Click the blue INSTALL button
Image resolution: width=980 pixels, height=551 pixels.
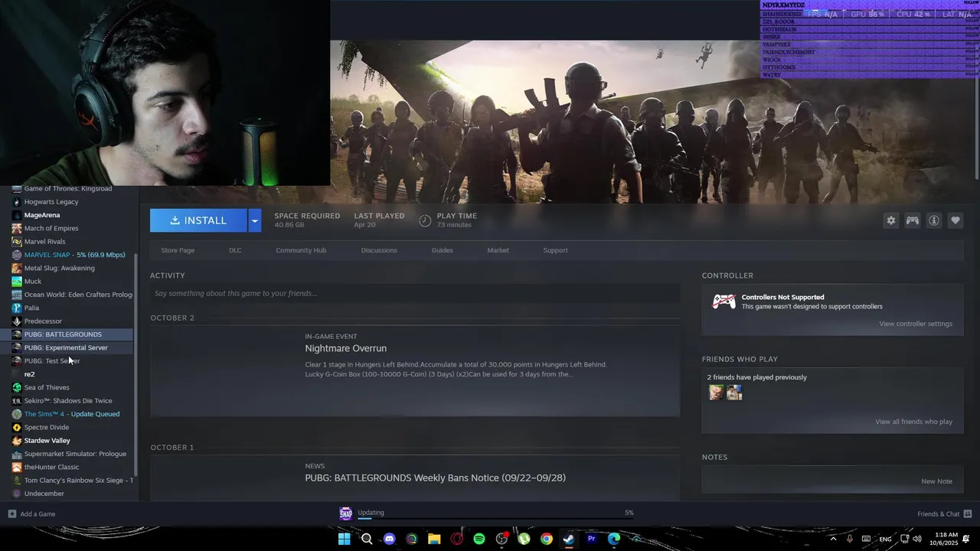pyautogui.click(x=198, y=220)
